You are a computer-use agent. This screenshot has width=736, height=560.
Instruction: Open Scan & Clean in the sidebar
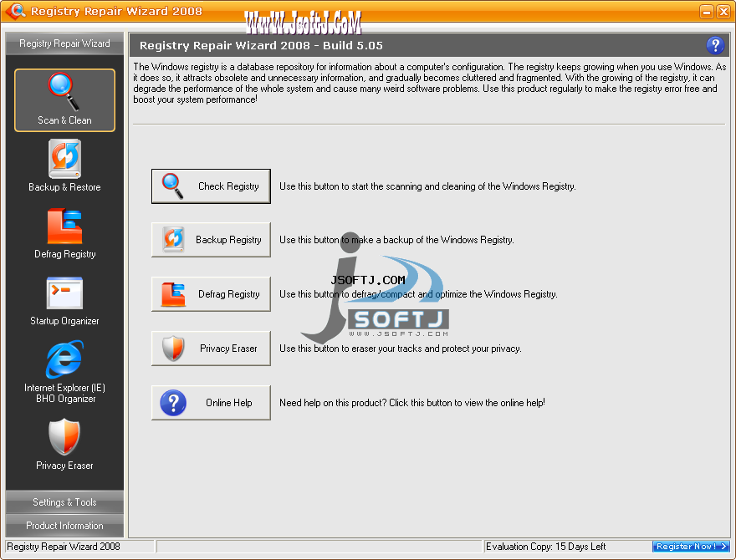[x=64, y=100]
